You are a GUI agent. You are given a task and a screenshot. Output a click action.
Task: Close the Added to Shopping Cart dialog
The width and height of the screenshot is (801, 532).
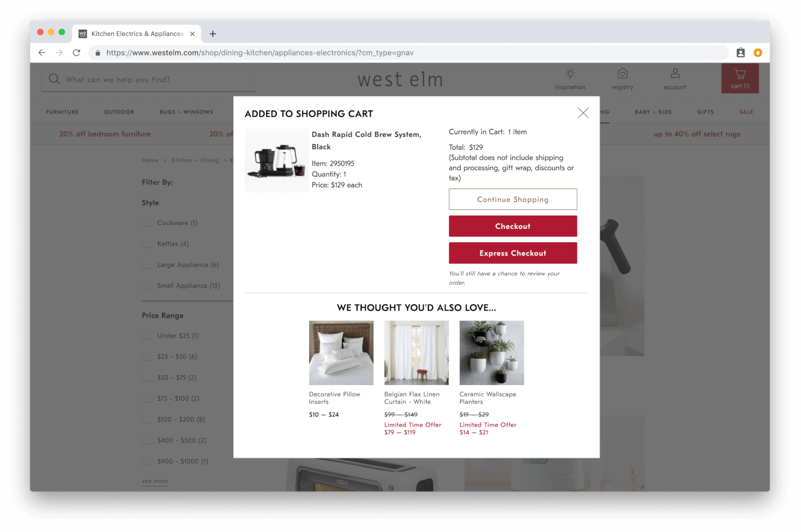[583, 113]
